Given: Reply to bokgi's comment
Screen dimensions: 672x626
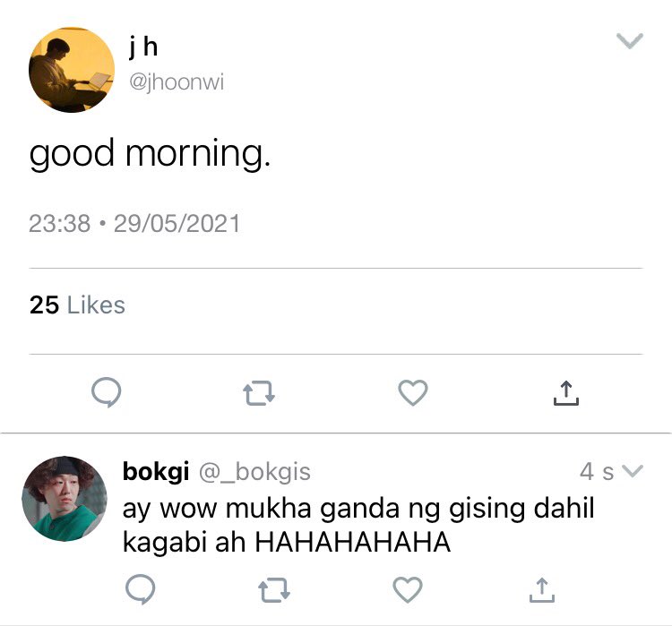Looking at the screenshot, I should [140, 589].
